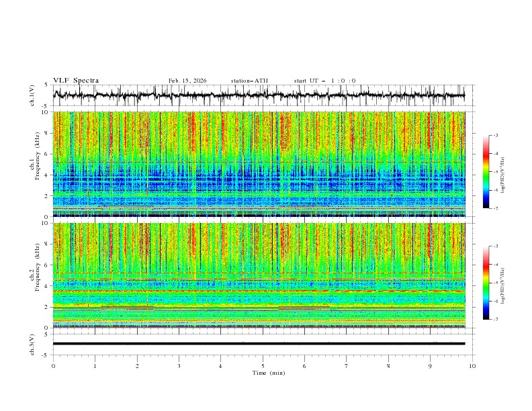The image size is (532, 411).
Task: Click the ch.2 spectrogram PSD colorbar
Action: [486, 283]
